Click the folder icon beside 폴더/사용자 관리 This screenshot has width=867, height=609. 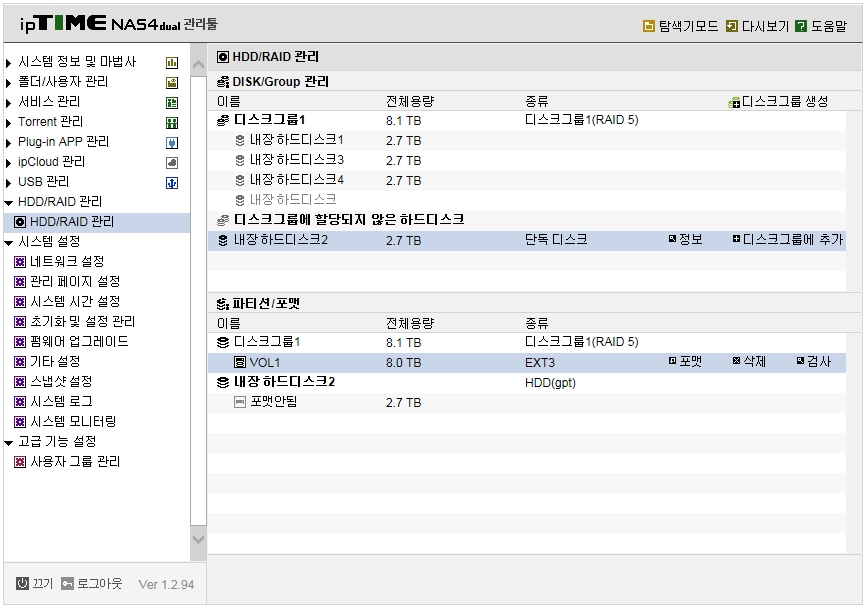click(x=172, y=83)
